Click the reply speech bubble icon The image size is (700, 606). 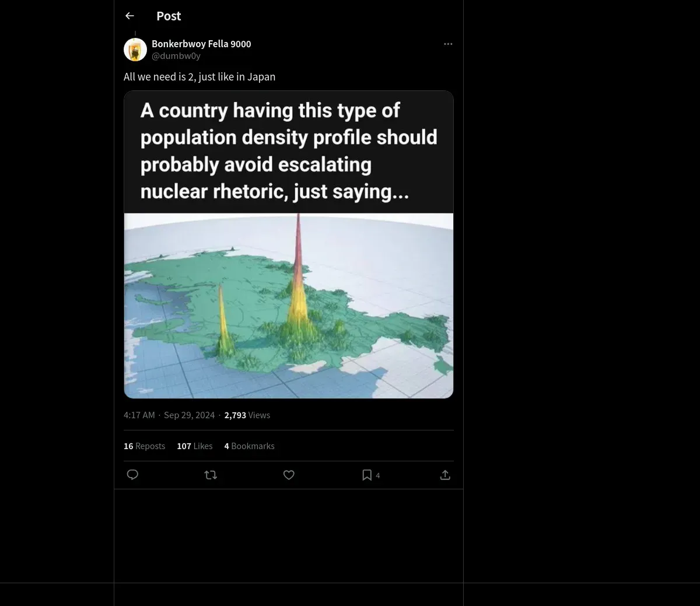[132, 475]
